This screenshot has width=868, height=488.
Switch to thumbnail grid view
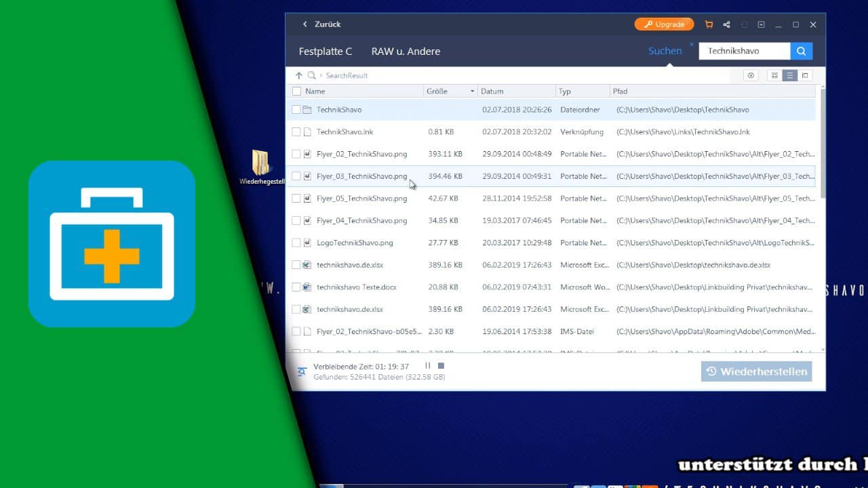tap(774, 76)
